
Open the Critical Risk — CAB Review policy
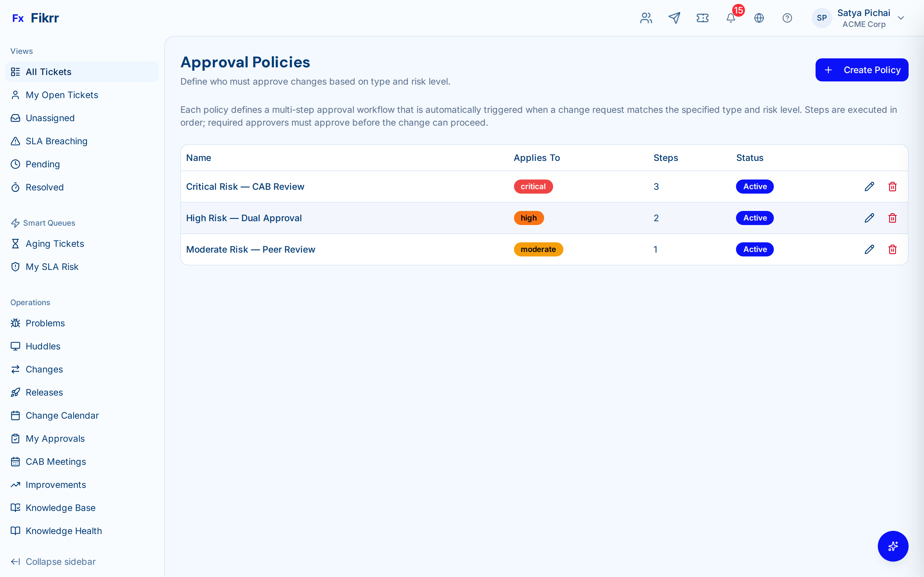pos(245,187)
